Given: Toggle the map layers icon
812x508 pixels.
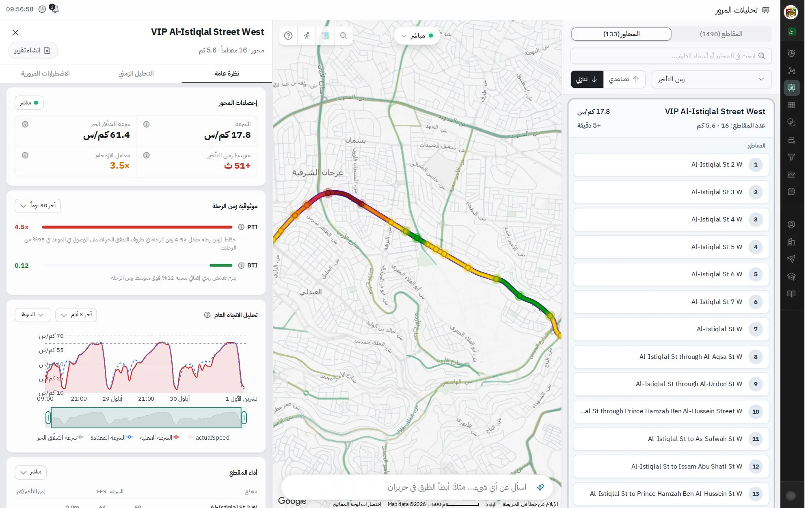Looking at the screenshot, I should tap(325, 36).
